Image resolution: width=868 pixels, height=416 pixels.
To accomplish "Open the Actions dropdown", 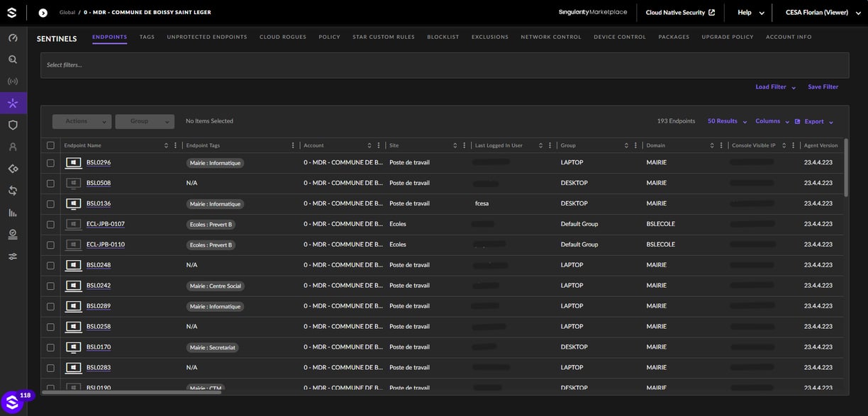I will point(82,121).
